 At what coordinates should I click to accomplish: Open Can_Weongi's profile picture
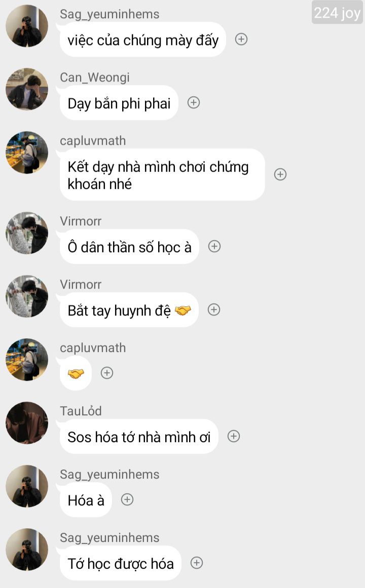[x=27, y=89]
